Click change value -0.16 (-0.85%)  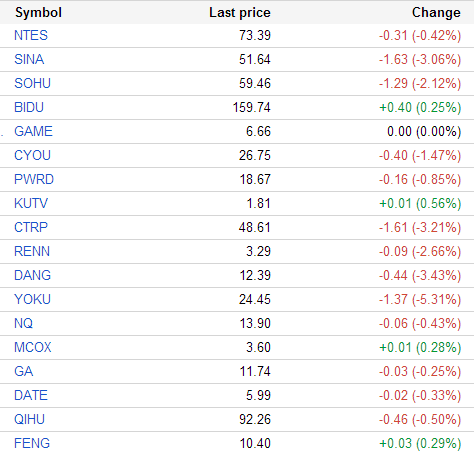pos(420,179)
